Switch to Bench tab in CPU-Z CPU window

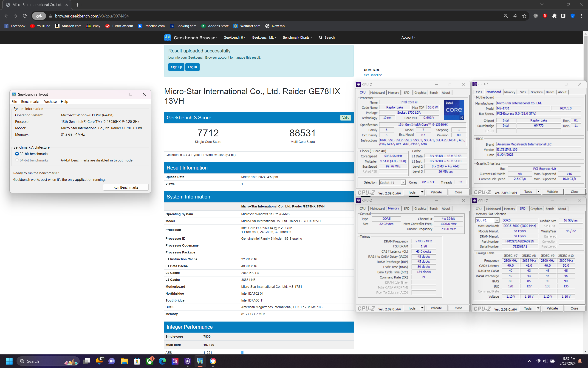click(x=434, y=92)
